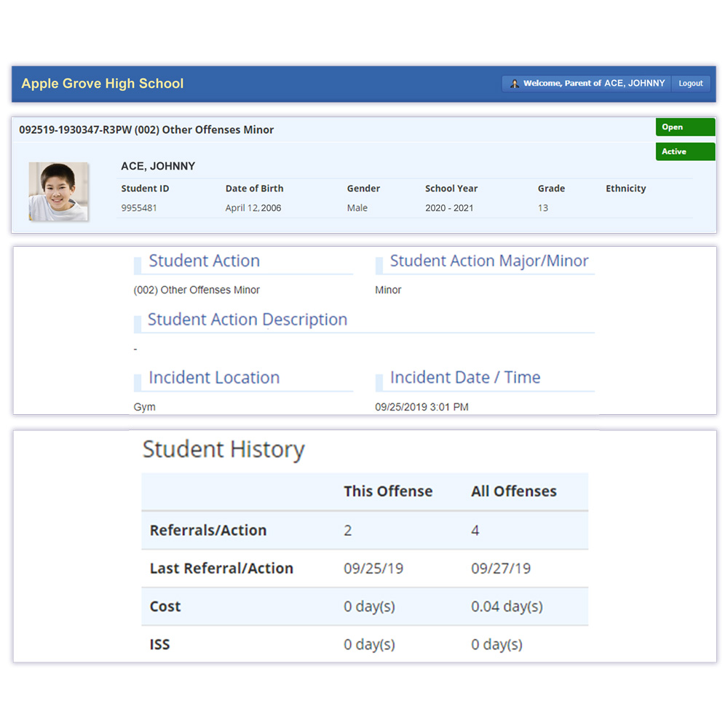Viewport: 728px width, 728px height.
Task: Click the Student Action section heading
Action: [x=204, y=261]
